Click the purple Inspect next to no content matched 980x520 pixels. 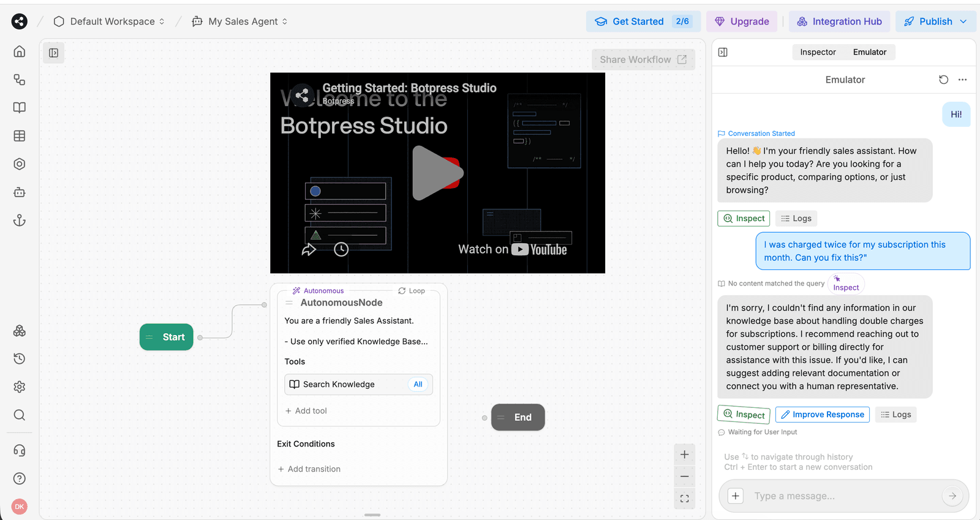(x=846, y=284)
